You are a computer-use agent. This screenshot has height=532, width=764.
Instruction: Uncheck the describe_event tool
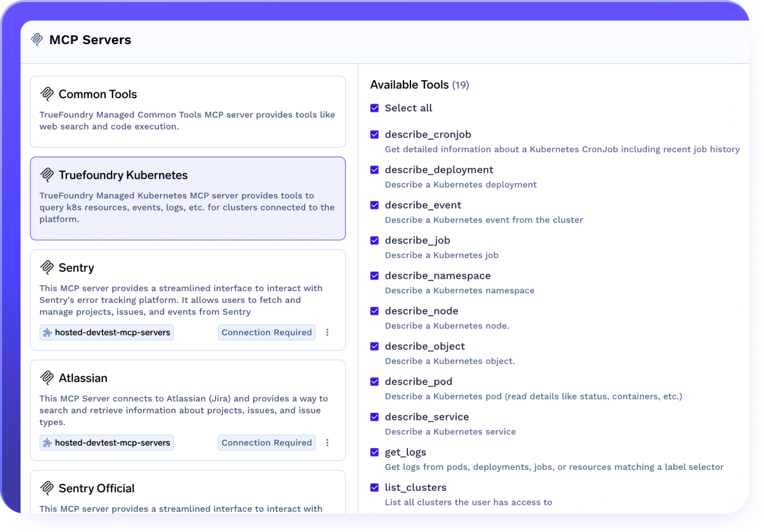click(x=374, y=205)
